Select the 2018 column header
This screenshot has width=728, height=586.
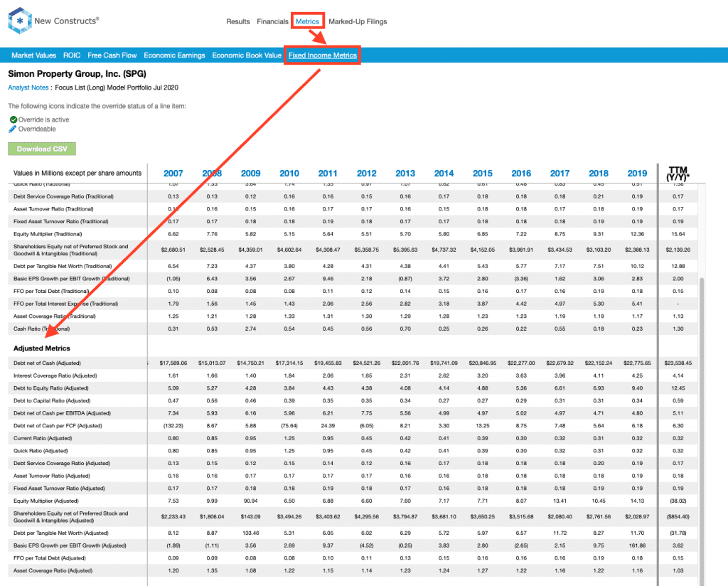(599, 174)
